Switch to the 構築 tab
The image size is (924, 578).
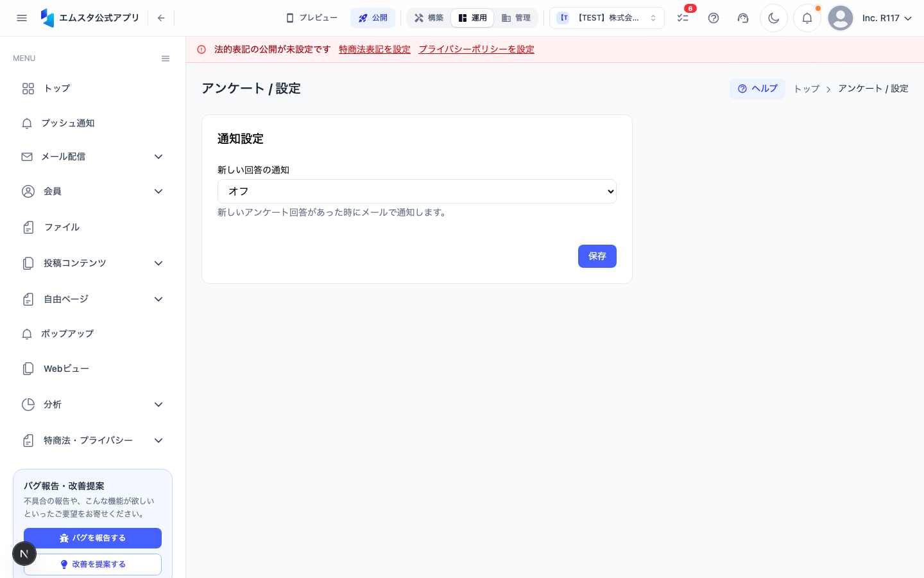click(429, 18)
